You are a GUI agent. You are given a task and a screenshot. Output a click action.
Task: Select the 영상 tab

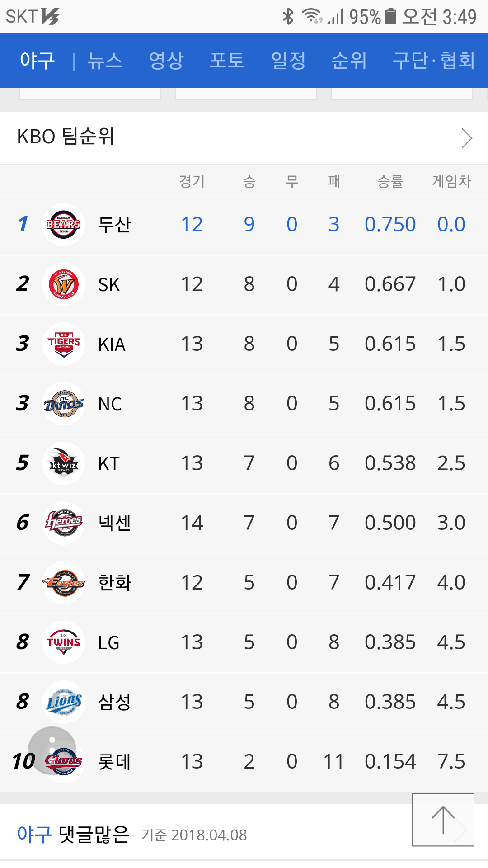coord(166,61)
